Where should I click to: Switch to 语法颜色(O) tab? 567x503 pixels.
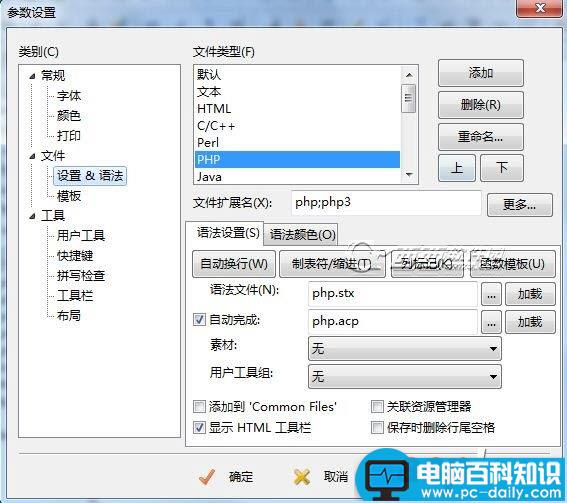point(302,235)
